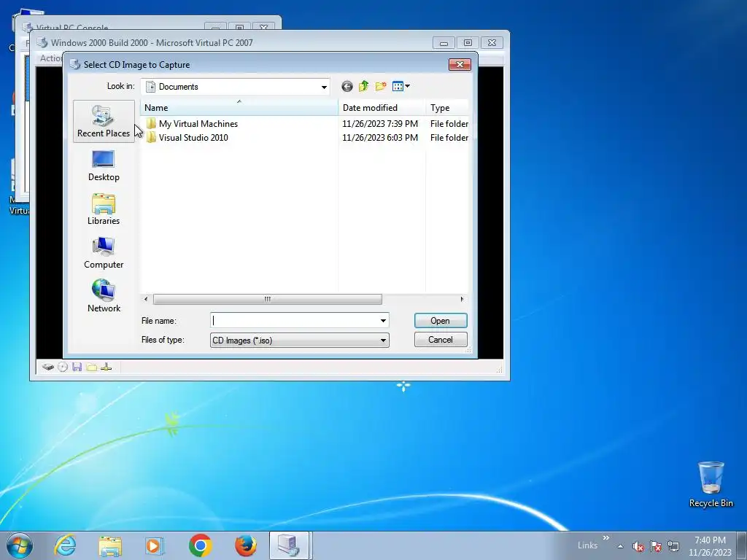Open the clock showing 7:40 PM
The height and width of the screenshot is (560, 747).
[710, 546]
